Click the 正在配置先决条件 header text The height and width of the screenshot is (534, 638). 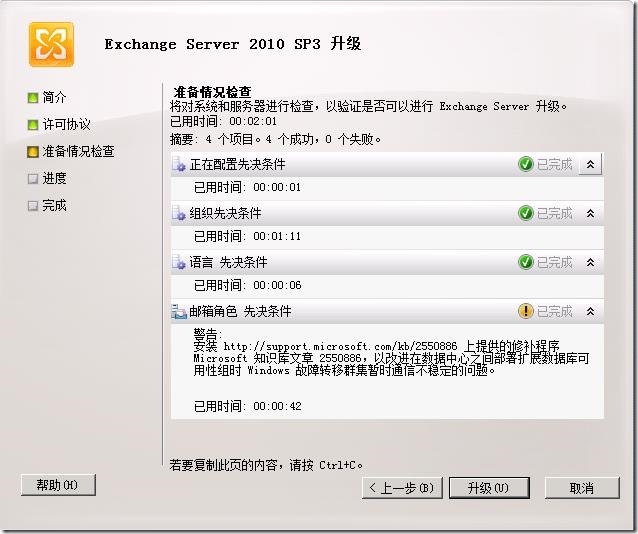237,164
